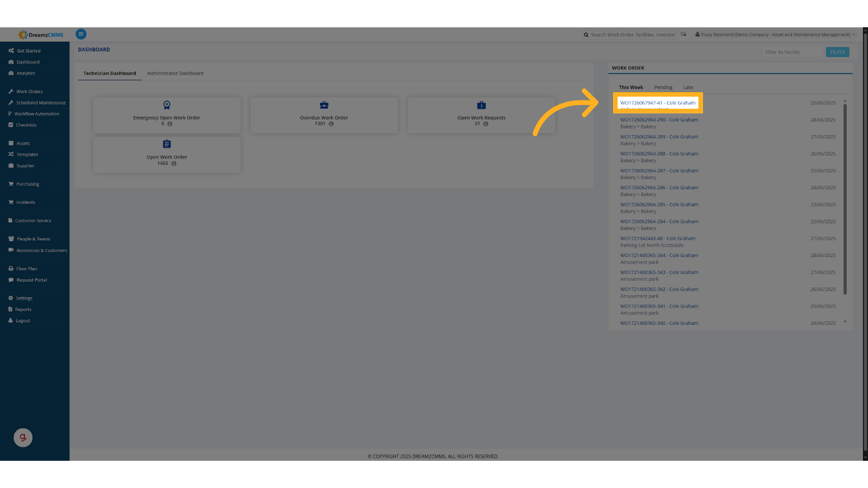Open work order WO1726062964-287 link
The width and height of the screenshot is (868, 488).
[x=659, y=171]
